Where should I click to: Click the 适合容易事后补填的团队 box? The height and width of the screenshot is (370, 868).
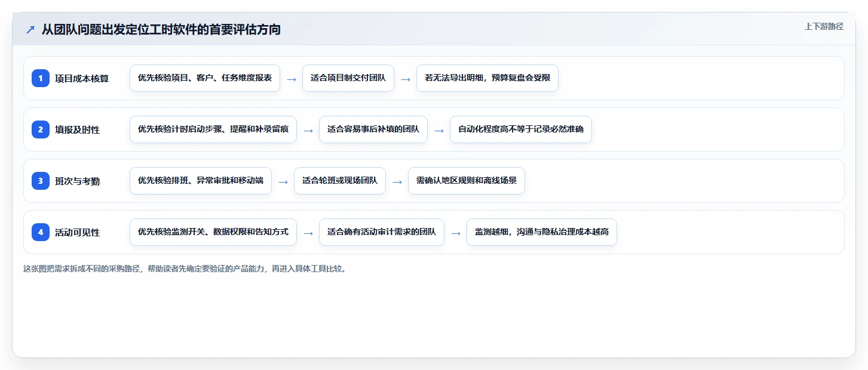point(373,129)
